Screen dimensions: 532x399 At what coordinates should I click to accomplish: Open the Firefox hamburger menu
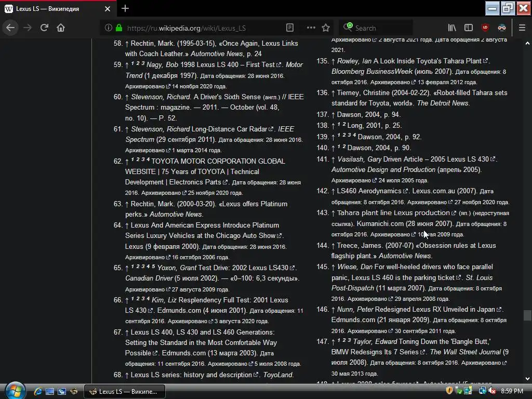[522, 28]
